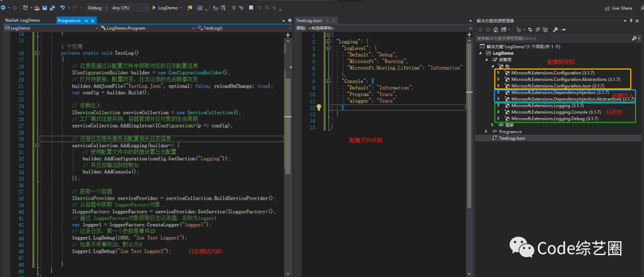Expand Microsoft.Extensions.Logging.Debug package
This screenshot has width=644, height=277.
499,119
